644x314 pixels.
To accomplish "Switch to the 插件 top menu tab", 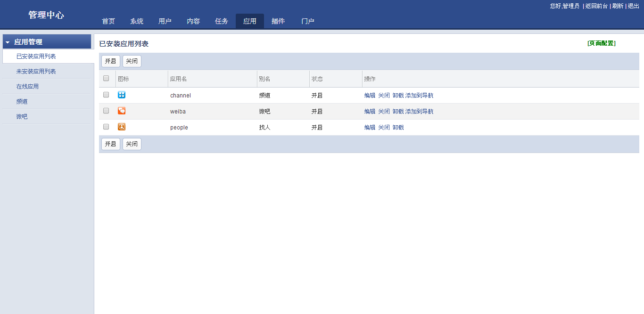I will coord(278,21).
